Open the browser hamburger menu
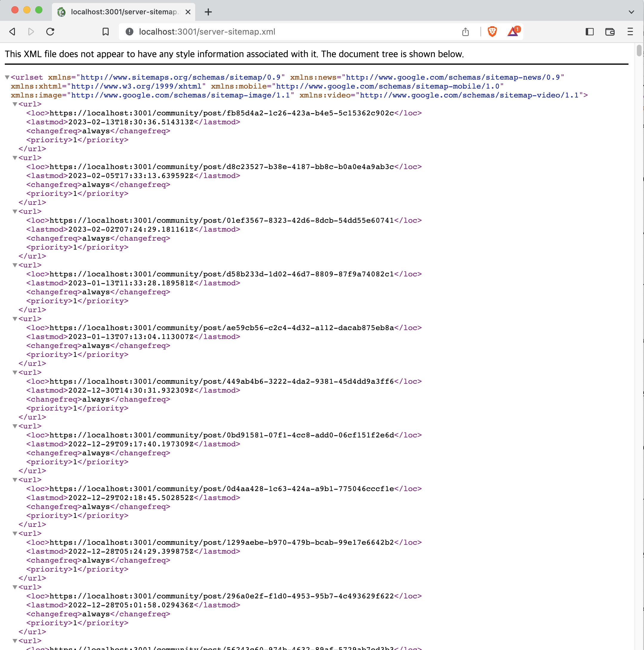Screen dimensions: 644x650 click(630, 32)
